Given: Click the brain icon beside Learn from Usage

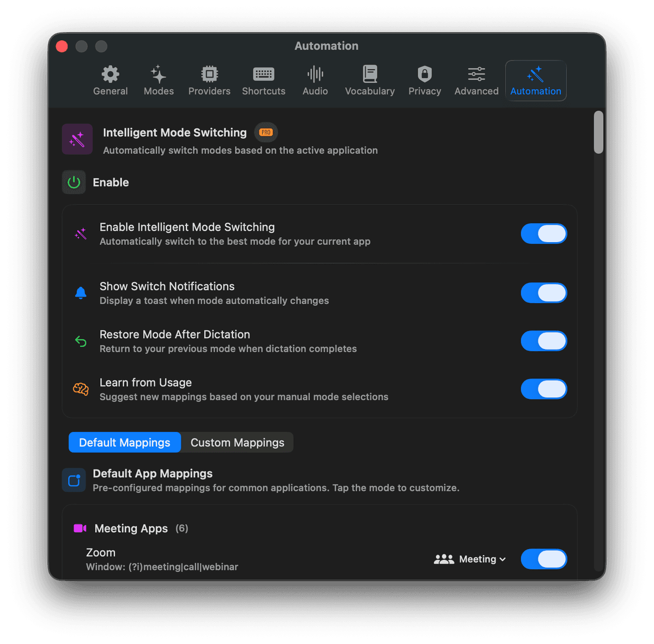Looking at the screenshot, I should point(81,389).
